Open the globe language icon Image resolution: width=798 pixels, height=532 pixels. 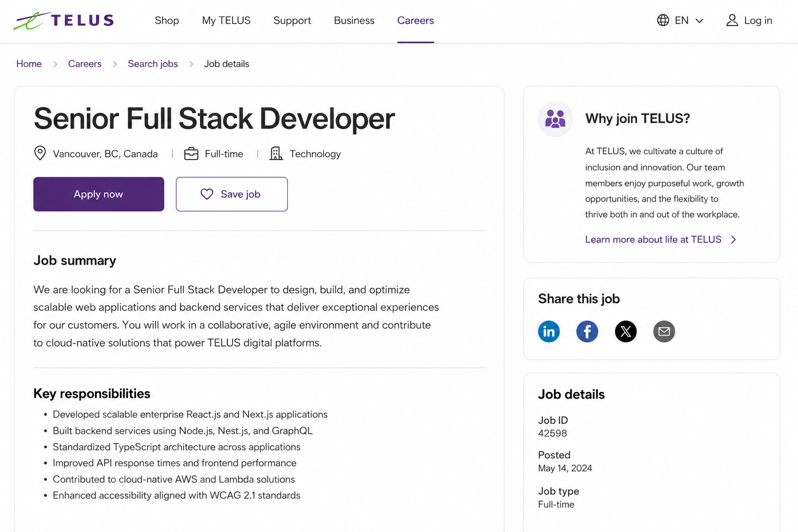(663, 20)
